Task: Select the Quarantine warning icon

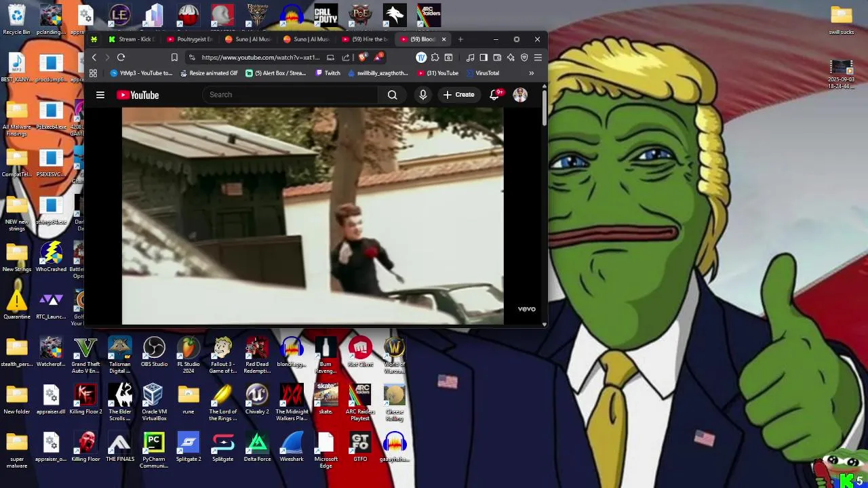Action: tap(17, 305)
